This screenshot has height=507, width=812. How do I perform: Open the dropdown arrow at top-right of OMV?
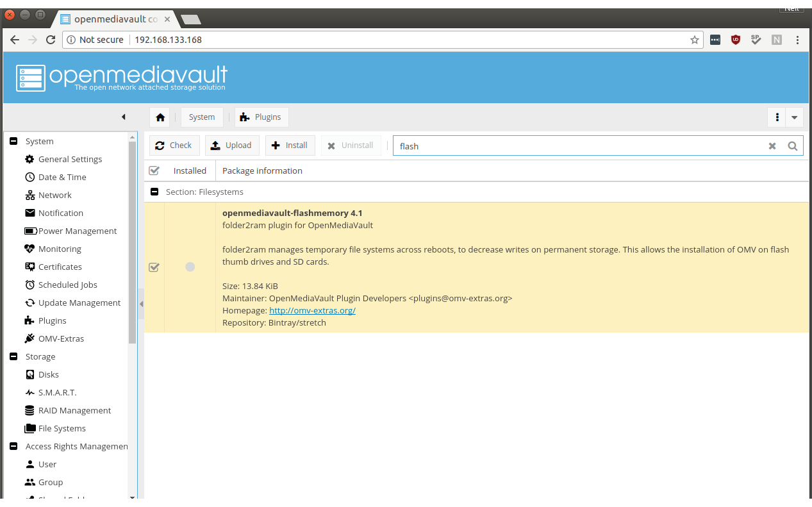coord(795,117)
